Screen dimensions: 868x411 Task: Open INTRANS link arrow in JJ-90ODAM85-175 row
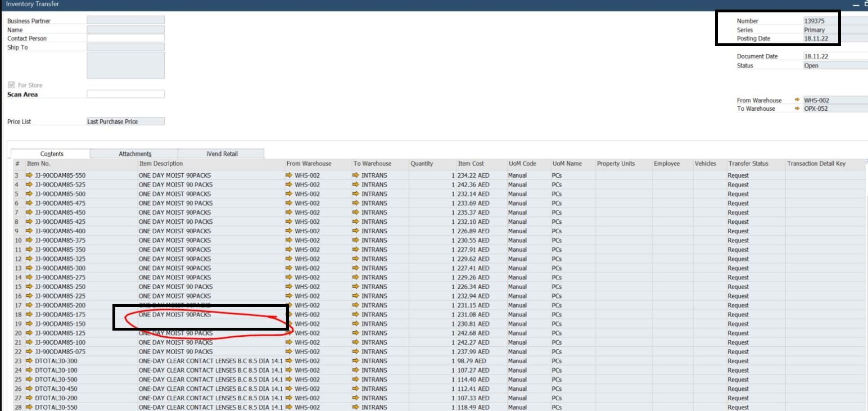click(x=356, y=314)
